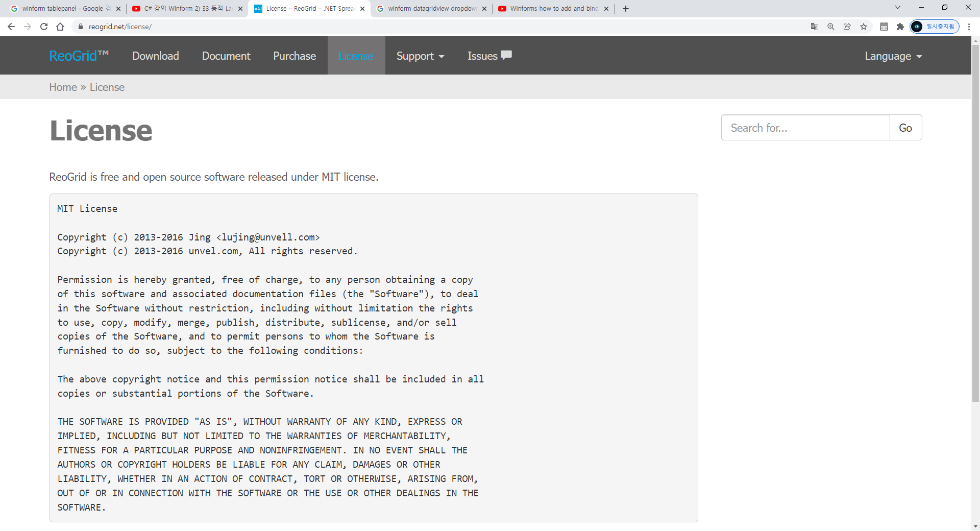Image resolution: width=980 pixels, height=531 pixels.
Task: Go forward with the browser arrow
Action: 28,27
